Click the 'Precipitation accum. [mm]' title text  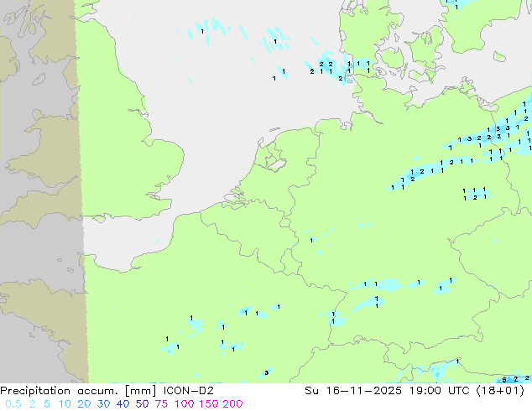(78, 391)
